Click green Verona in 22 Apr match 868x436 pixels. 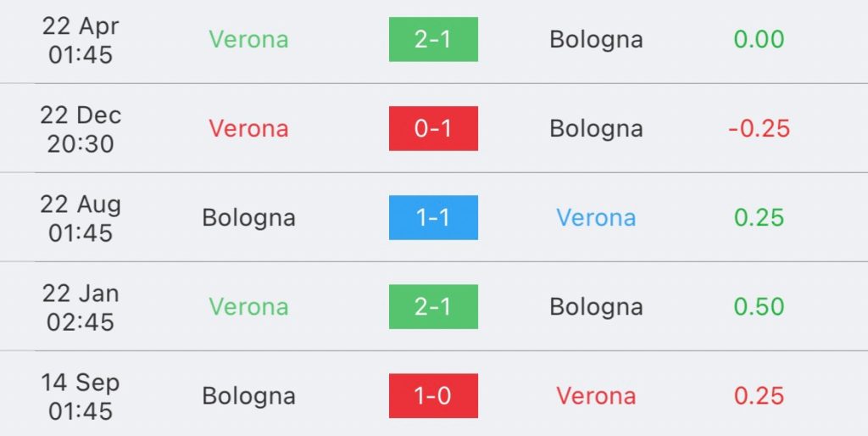point(248,39)
